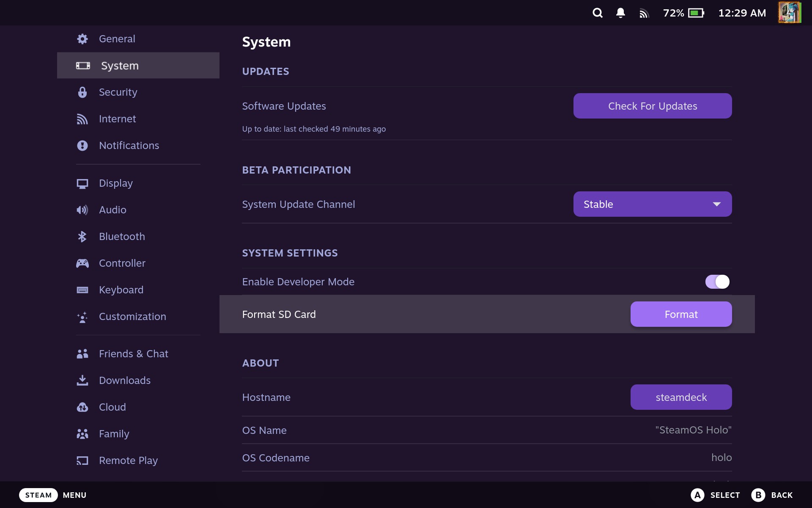Image resolution: width=812 pixels, height=508 pixels.
Task: Open Audio settings label
Action: [x=112, y=210]
